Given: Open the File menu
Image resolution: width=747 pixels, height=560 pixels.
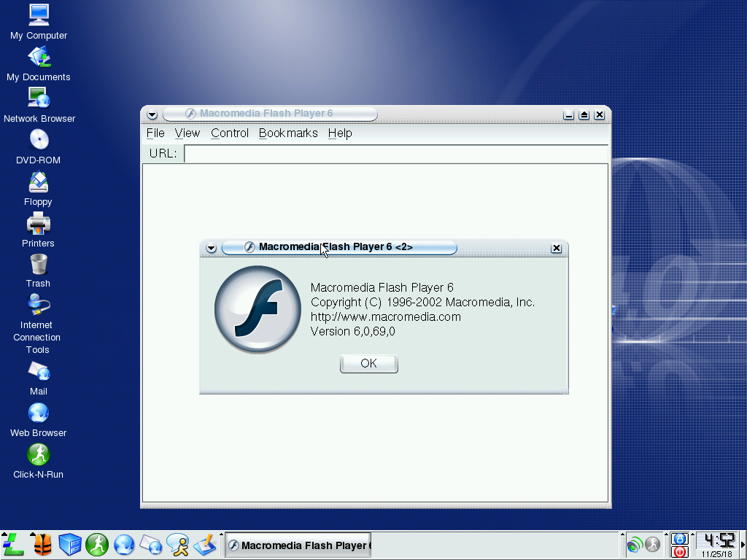Looking at the screenshot, I should (x=155, y=133).
